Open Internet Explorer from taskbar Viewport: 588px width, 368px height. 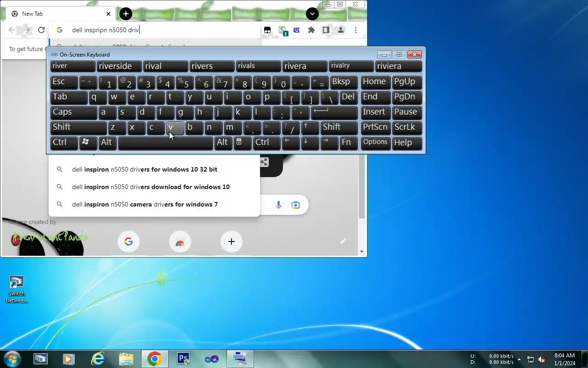(98, 359)
